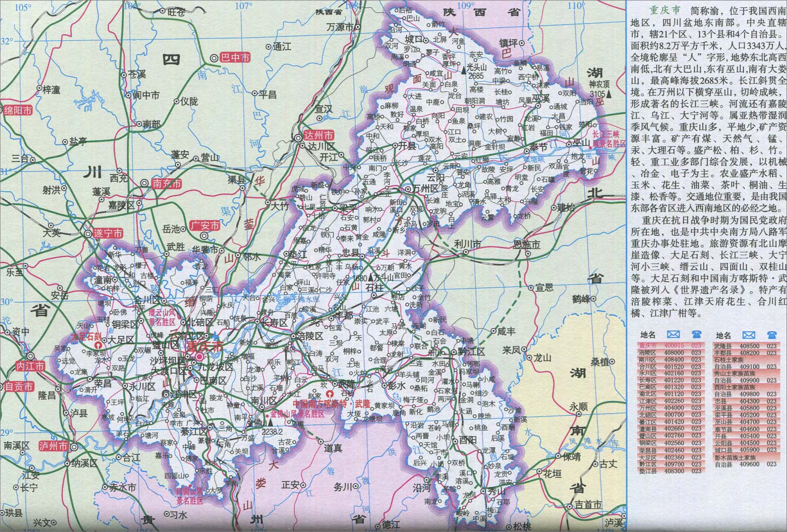Click the 神农顶 peak triangle marker
This screenshot has width=787, height=532.
point(609,94)
